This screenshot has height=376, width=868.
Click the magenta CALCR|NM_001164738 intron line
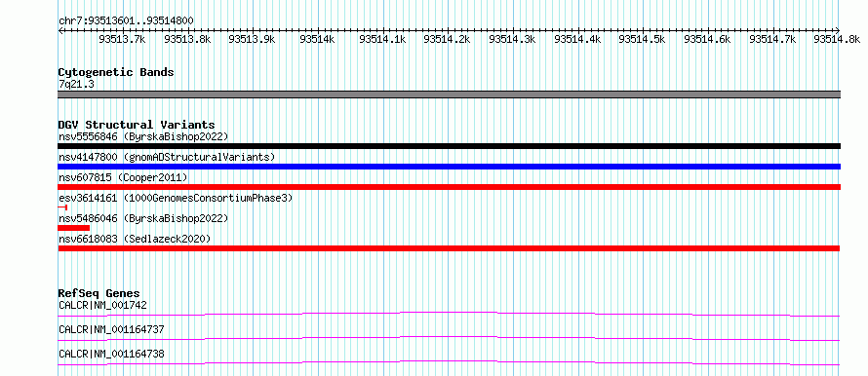point(449,362)
